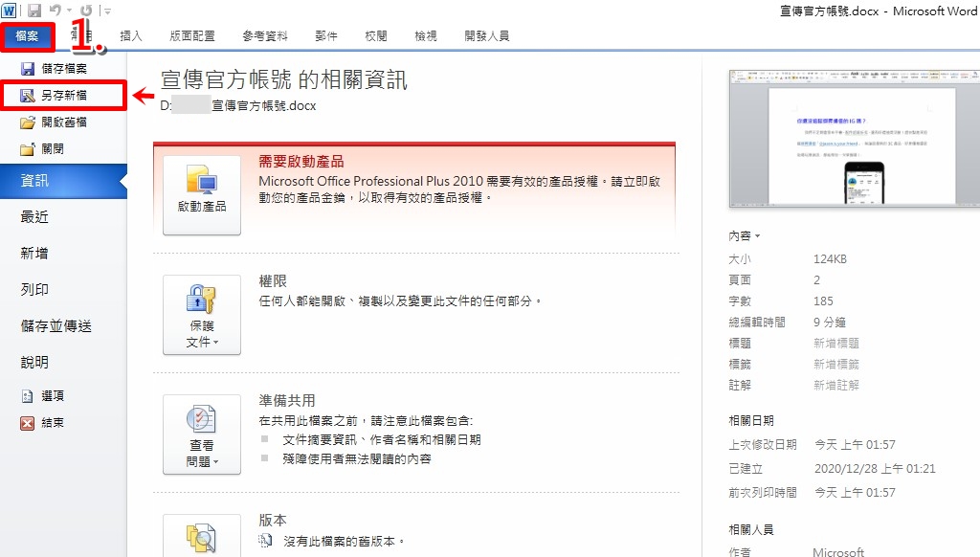Click the manage versions icon button beside 版本
980x557 pixels.
pos(202,535)
